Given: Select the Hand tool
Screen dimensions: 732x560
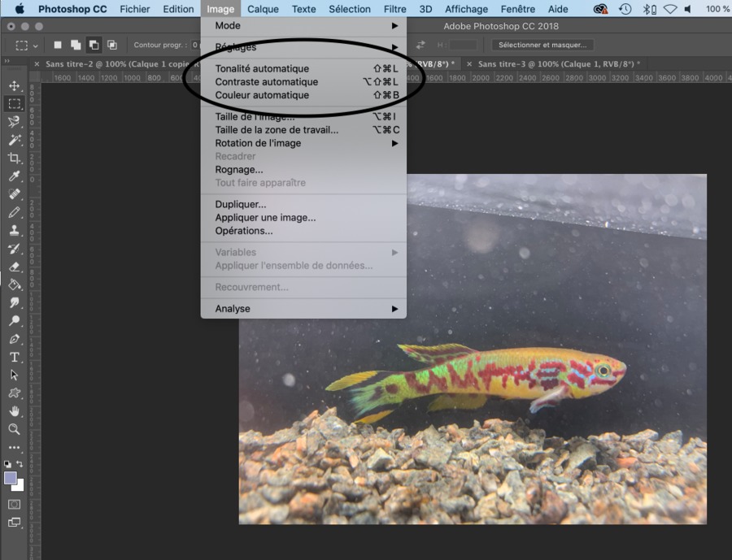Looking at the screenshot, I should [x=14, y=411].
